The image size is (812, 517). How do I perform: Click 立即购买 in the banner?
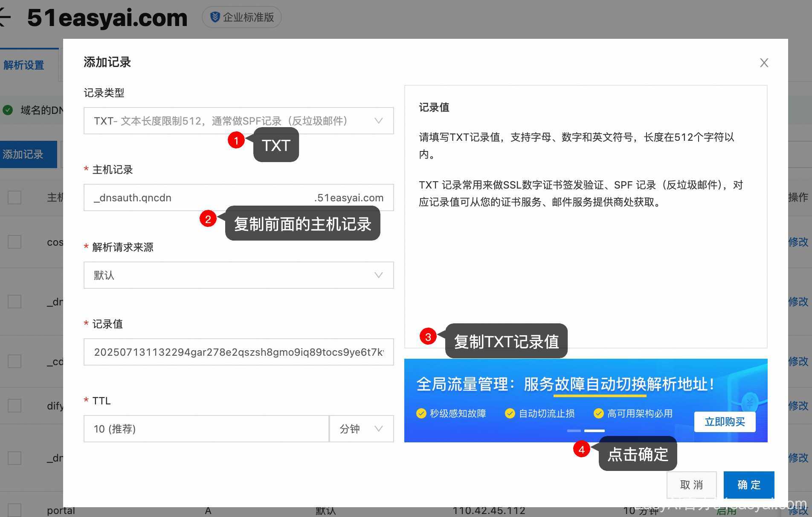pyautogui.click(x=725, y=422)
